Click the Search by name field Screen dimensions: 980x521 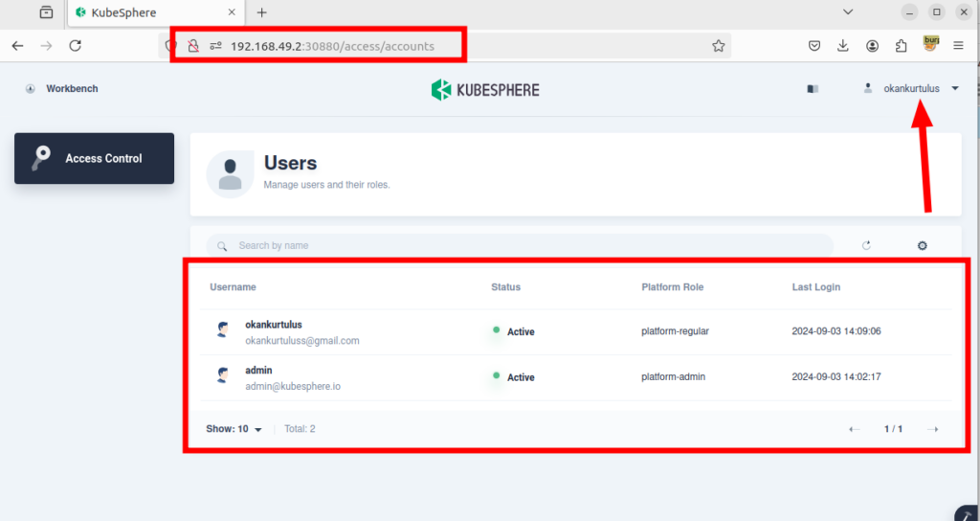point(520,246)
